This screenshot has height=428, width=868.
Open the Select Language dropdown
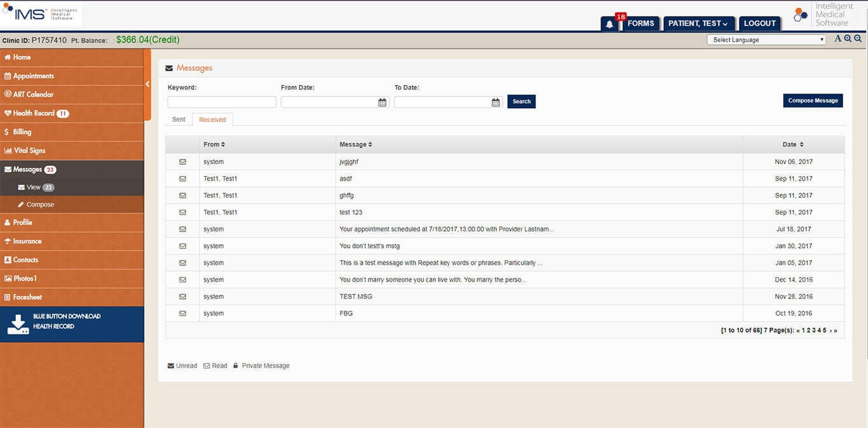[x=766, y=39]
